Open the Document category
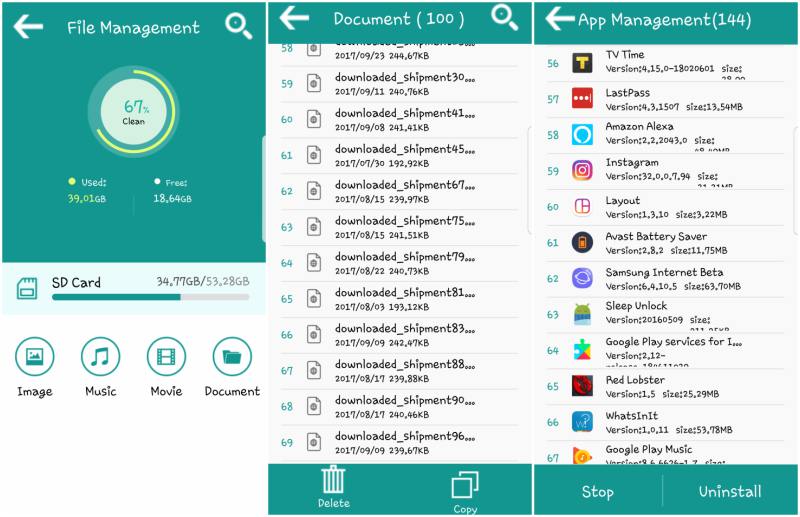Screen dimensions: 800x517 click(x=232, y=356)
